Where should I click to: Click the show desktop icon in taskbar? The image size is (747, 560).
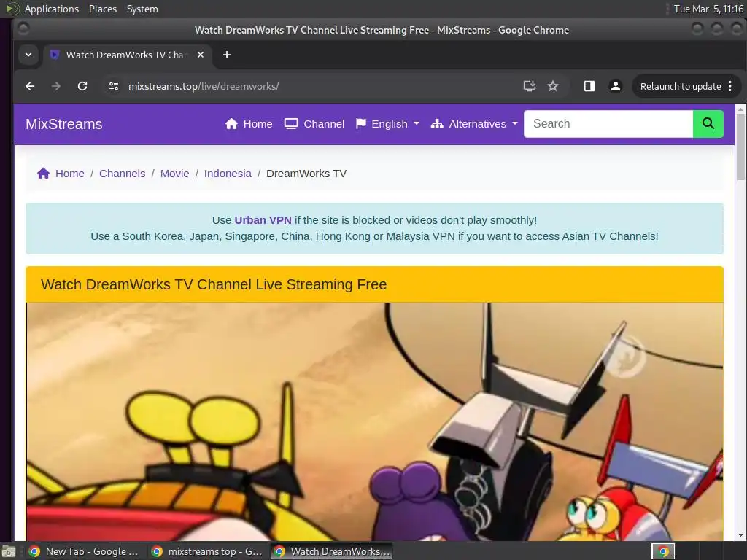coord(9,552)
